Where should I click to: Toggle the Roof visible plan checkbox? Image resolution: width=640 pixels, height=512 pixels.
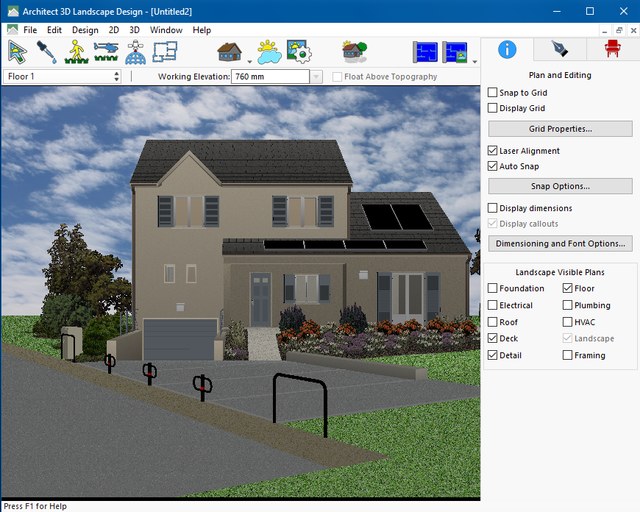coord(492,322)
